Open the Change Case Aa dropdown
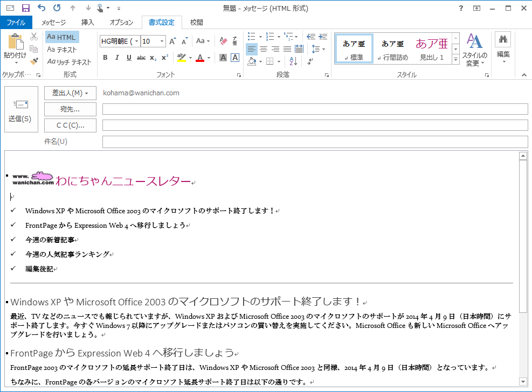 (x=203, y=41)
